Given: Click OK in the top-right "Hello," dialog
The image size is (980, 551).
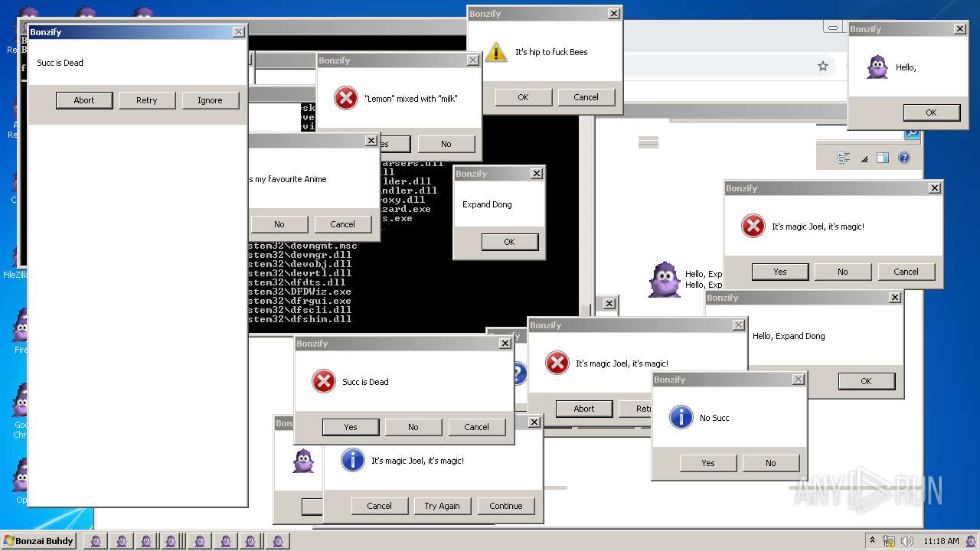Looking at the screenshot, I should tap(931, 112).
